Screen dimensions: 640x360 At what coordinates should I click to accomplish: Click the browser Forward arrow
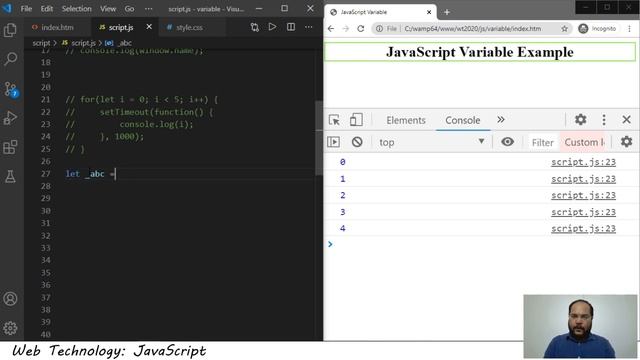(346, 29)
